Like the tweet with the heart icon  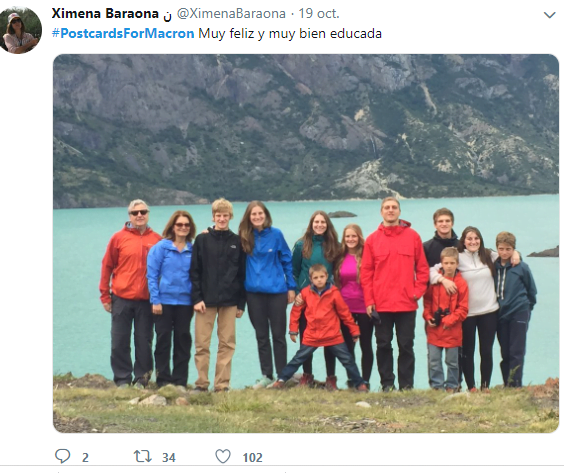[223, 456]
